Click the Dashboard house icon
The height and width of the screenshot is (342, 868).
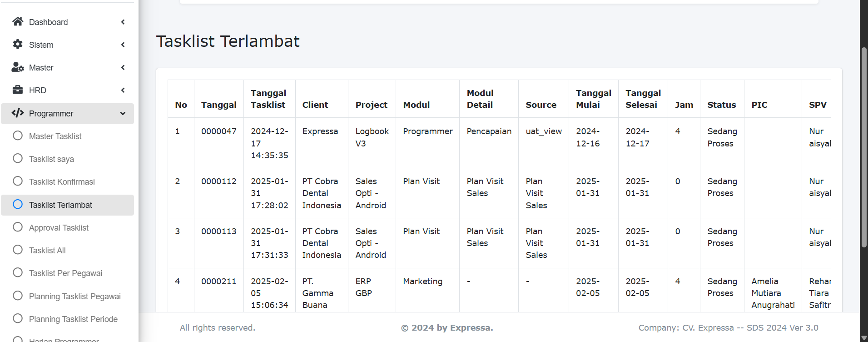tap(18, 21)
